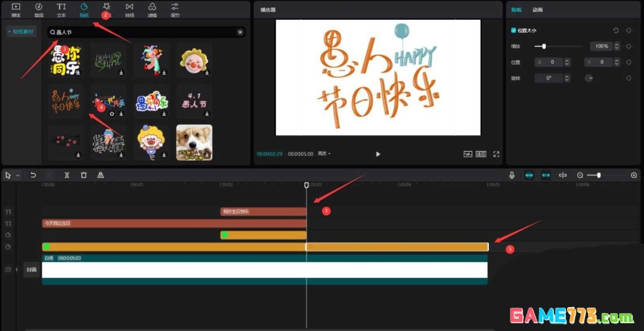Mirror the selected clip

tap(100, 175)
